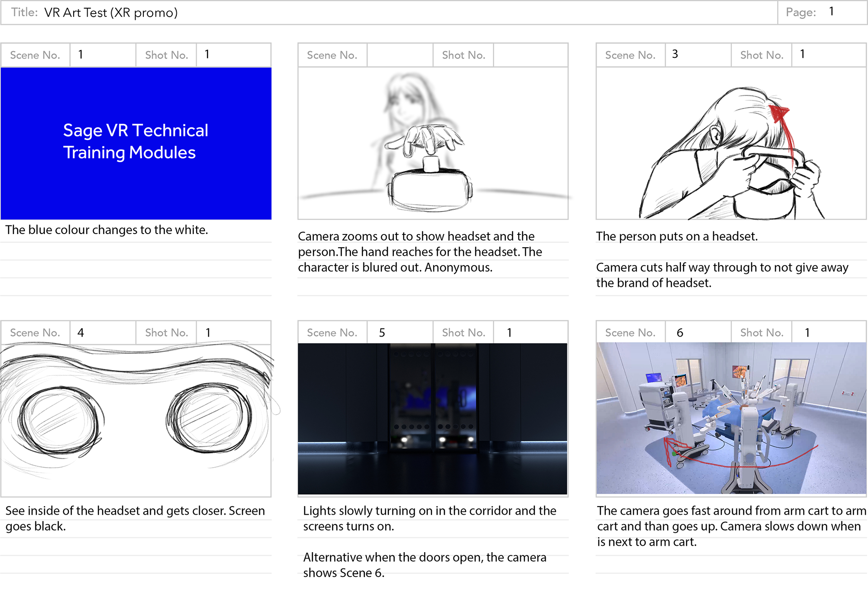
Task: Open the dark corridor doors render
Action: pyautogui.click(x=433, y=419)
